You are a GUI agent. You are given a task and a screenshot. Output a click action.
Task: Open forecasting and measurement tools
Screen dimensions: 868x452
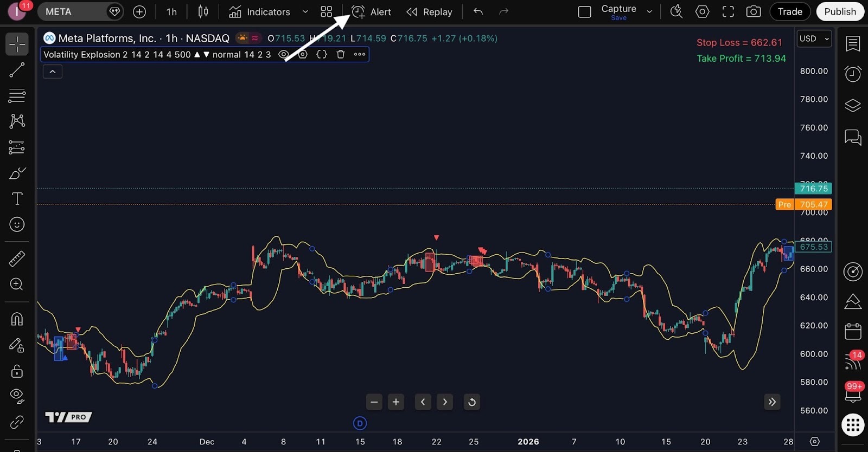17,147
